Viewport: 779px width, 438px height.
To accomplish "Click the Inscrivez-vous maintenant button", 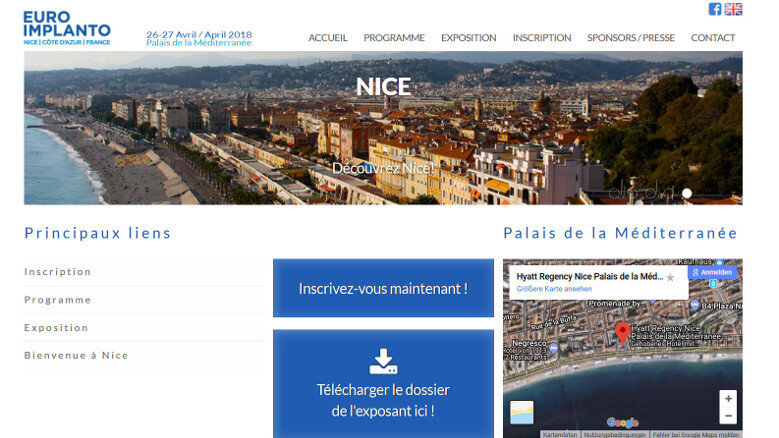I will 383,288.
